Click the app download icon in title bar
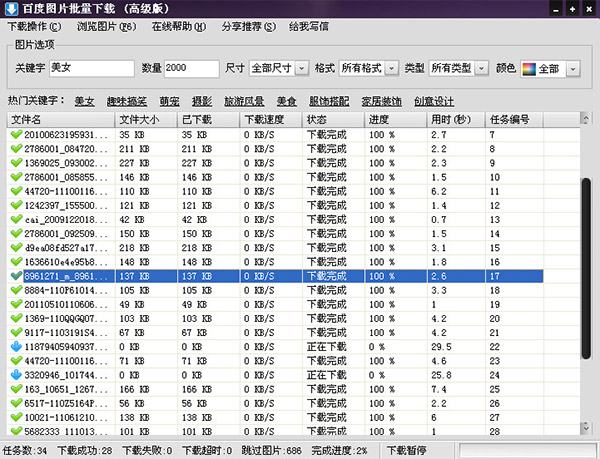This screenshot has height=459, width=600. point(11,8)
